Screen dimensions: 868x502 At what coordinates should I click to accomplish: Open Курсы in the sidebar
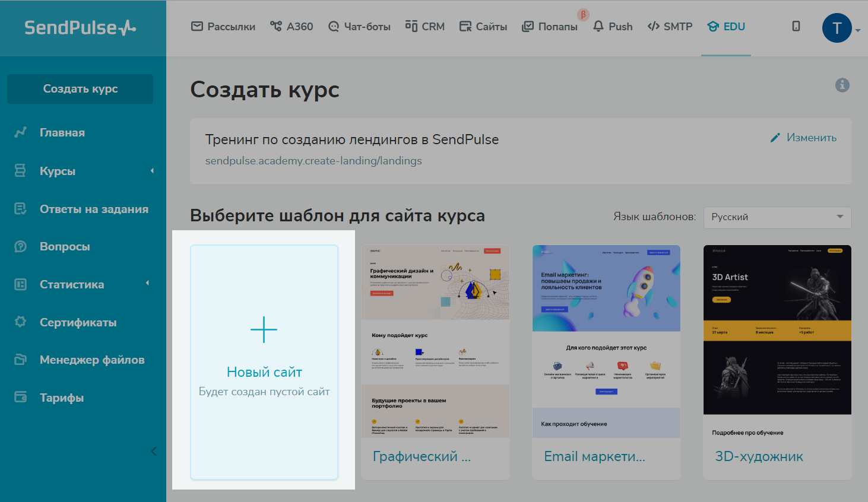coord(58,171)
